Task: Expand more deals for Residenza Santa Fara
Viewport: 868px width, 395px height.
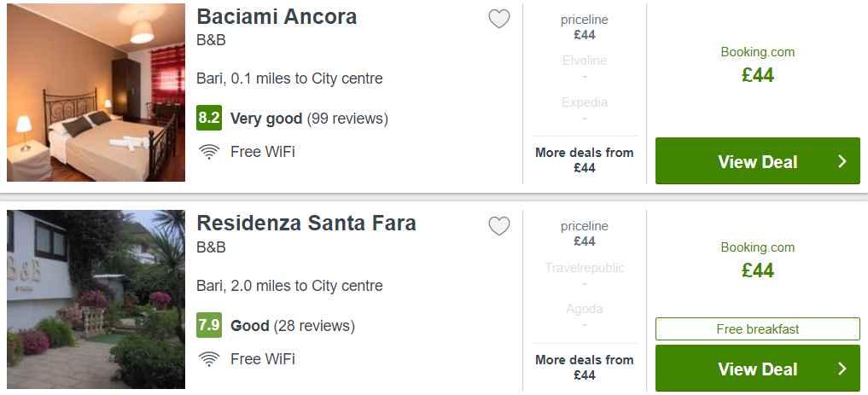Action: tap(584, 368)
